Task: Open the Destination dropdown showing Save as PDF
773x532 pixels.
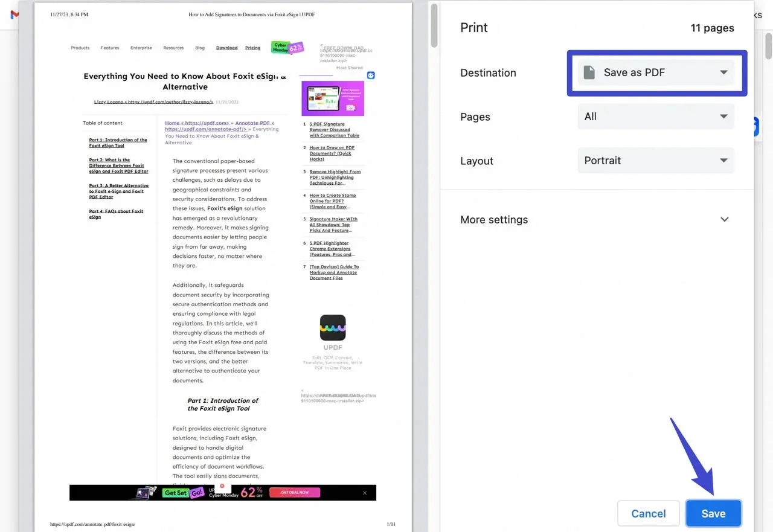Action: click(x=656, y=72)
